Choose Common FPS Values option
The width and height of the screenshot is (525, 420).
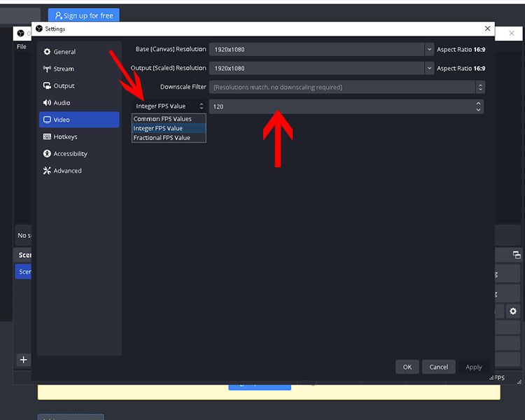coord(169,119)
